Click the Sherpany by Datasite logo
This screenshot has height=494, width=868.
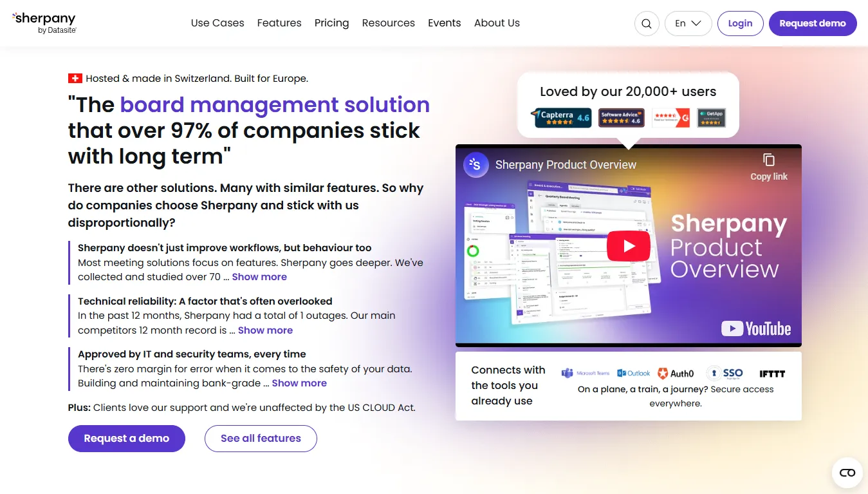pos(44,23)
